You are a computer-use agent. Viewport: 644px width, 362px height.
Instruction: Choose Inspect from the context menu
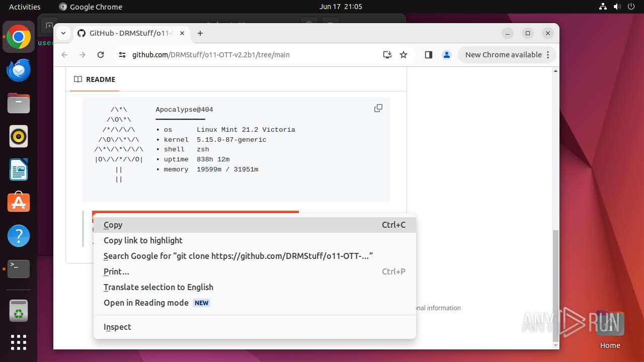255,327
